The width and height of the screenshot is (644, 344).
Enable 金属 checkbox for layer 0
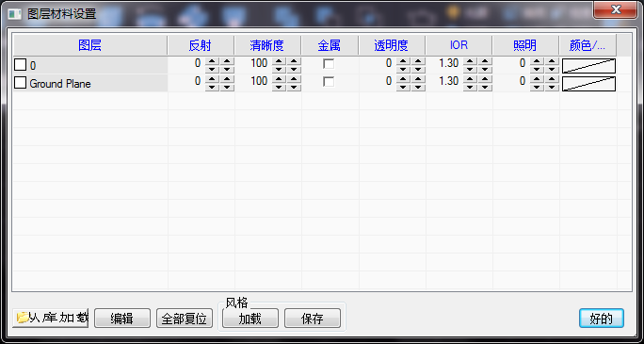[x=329, y=64]
